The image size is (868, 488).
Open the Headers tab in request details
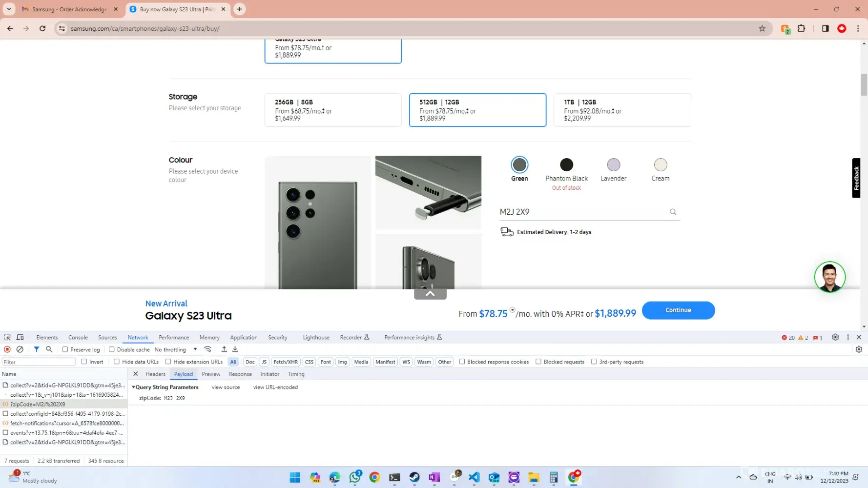point(155,374)
